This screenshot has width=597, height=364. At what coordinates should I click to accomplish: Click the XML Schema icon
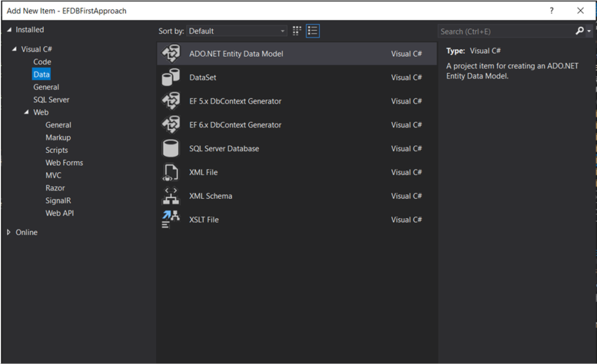(171, 196)
